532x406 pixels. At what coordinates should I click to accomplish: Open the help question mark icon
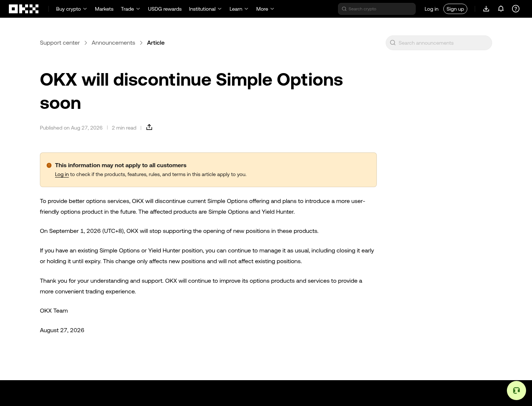tap(516, 9)
